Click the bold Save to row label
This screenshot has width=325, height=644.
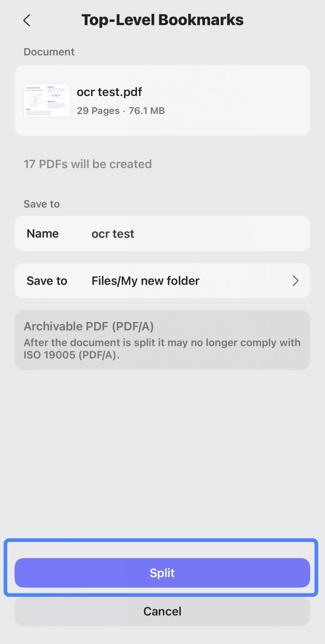pos(47,281)
